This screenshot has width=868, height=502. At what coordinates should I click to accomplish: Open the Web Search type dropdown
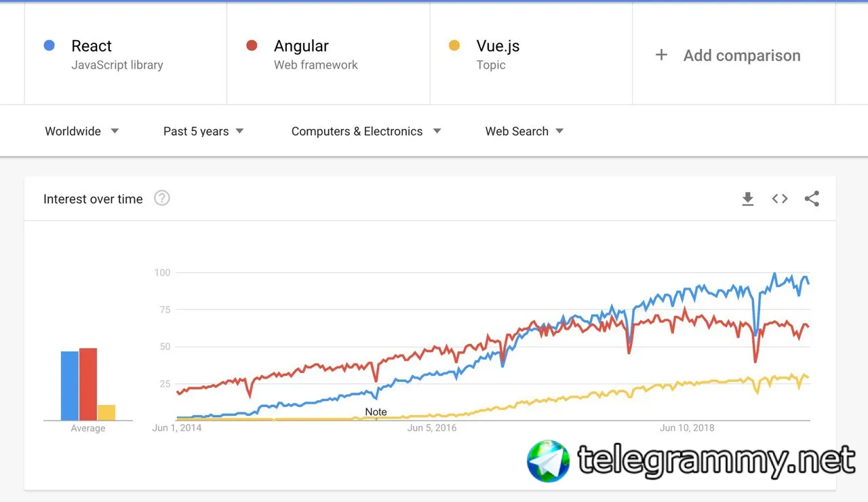(524, 131)
